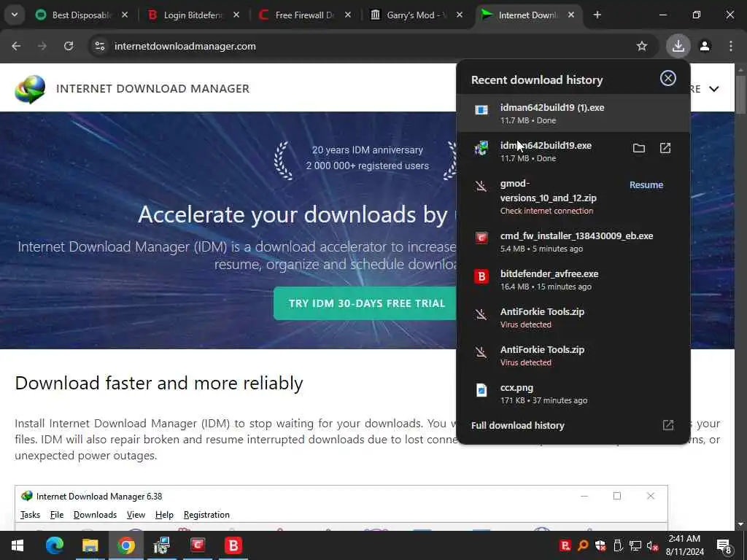This screenshot has height=560, width=747.
Task: Select idman642build19 (1).exe download entry
Action: pos(573,113)
